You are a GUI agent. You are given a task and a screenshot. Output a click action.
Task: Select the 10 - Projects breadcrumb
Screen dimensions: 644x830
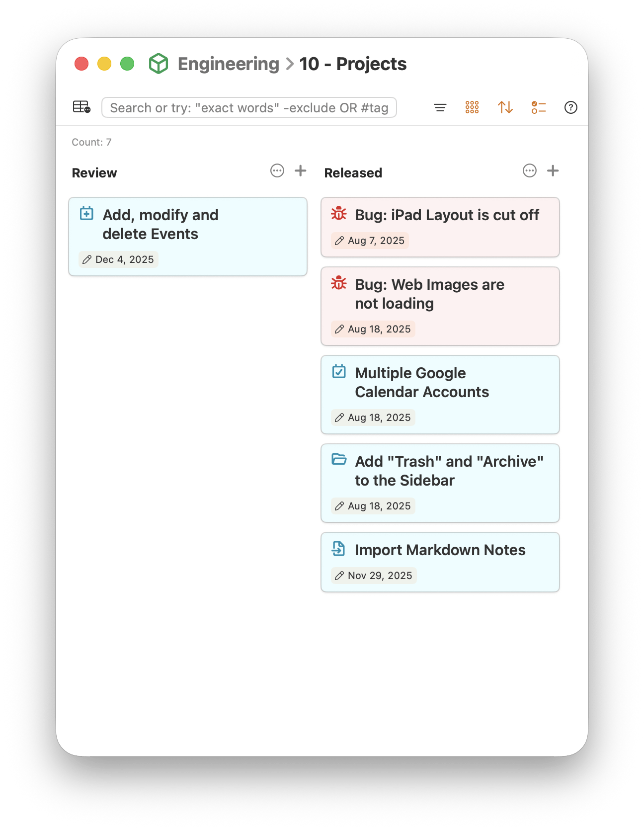[x=353, y=64]
